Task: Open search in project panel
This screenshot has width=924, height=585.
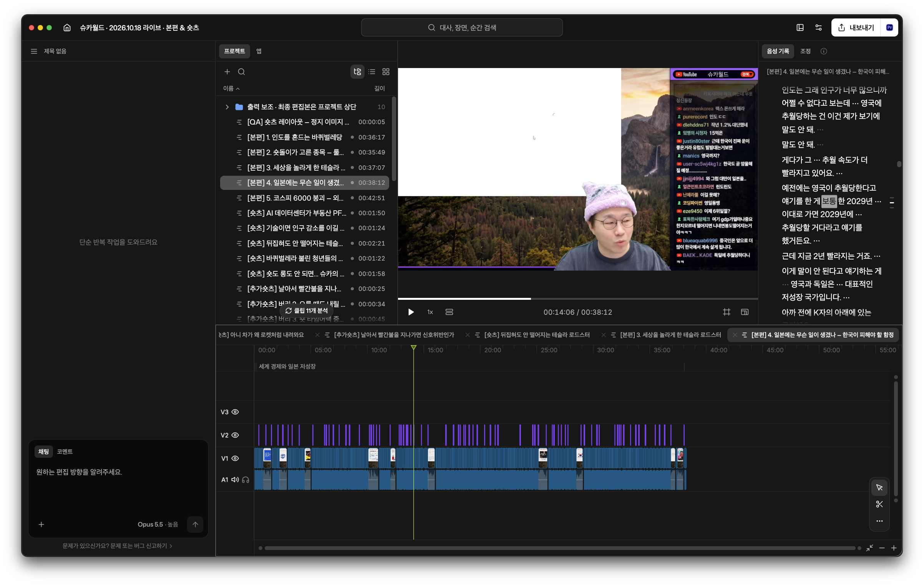Action: click(241, 72)
